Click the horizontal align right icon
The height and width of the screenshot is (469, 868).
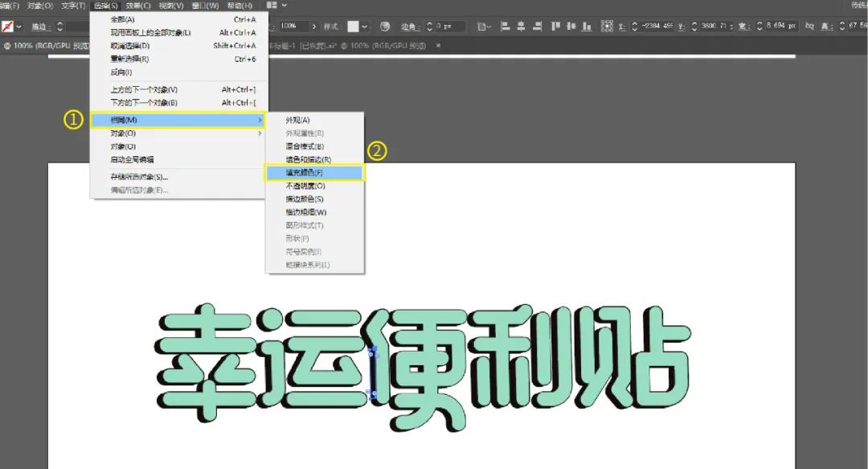coord(537,26)
